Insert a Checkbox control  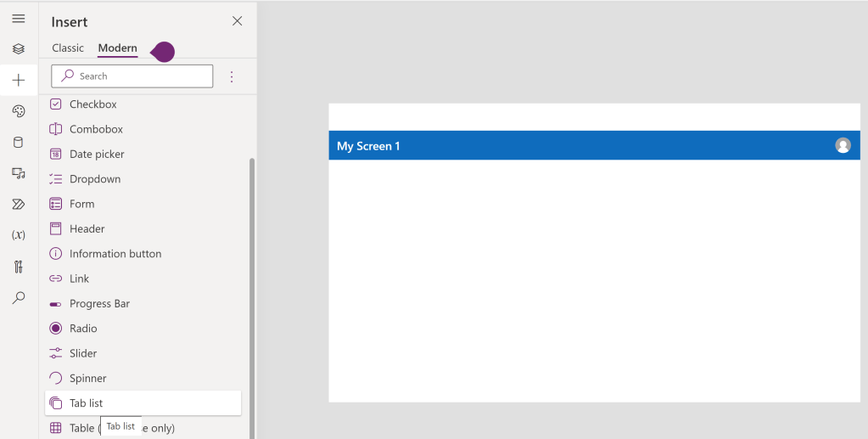click(x=92, y=104)
